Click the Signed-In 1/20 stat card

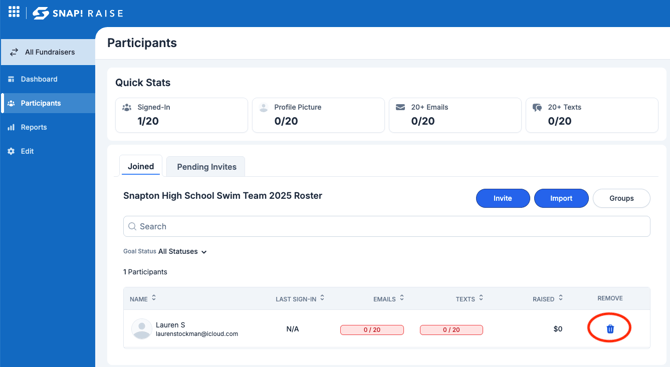coord(181,115)
